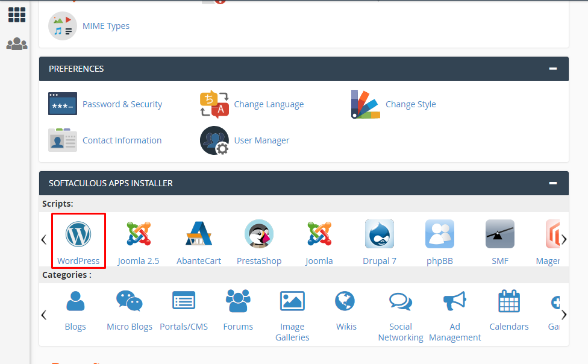The height and width of the screenshot is (364, 588).
Task: Click the PrestaShop text label
Action: point(259,261)
